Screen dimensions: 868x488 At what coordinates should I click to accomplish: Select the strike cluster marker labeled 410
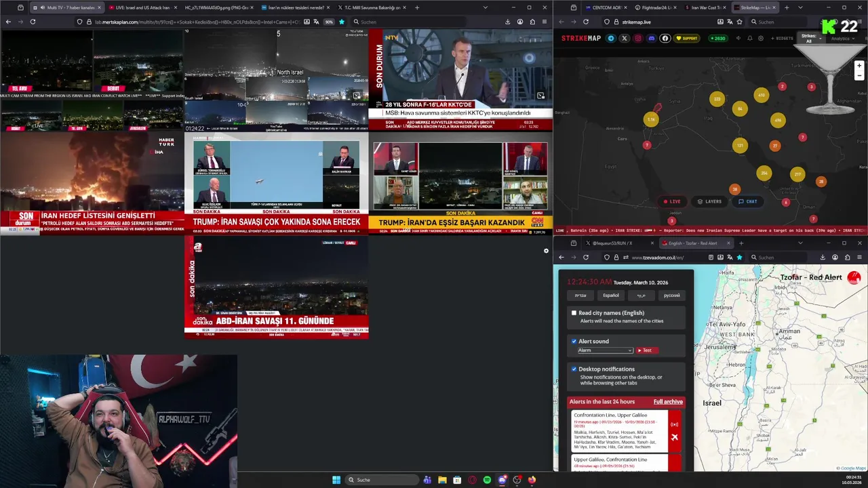(x=762, y=96)
